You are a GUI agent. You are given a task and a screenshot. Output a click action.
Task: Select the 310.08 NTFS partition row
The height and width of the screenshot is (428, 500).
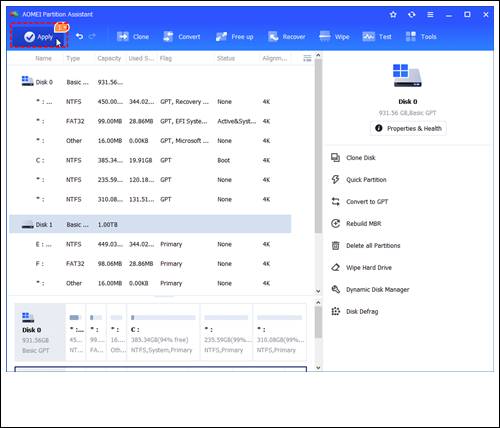(150, 199)
